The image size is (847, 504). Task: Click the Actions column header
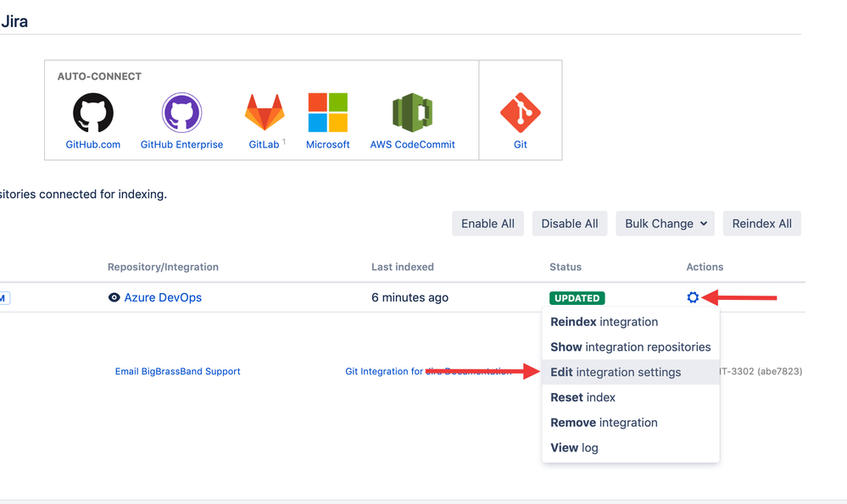pyautogui.click(x=705, y=267)
